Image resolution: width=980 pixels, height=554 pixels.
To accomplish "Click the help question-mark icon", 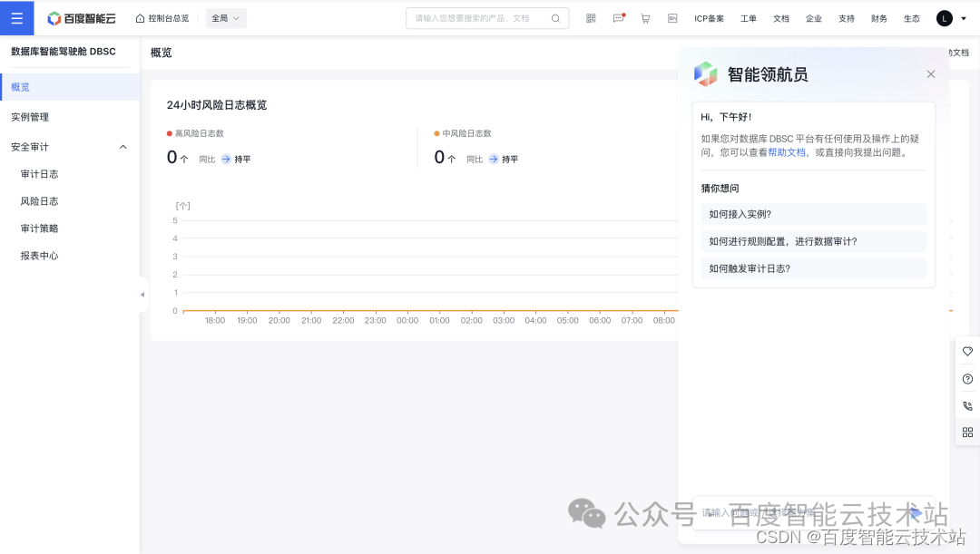I will click(967, 379).
